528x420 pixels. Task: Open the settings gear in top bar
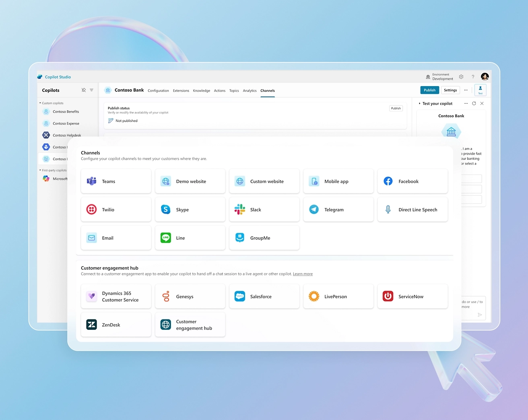pos(461,76)
